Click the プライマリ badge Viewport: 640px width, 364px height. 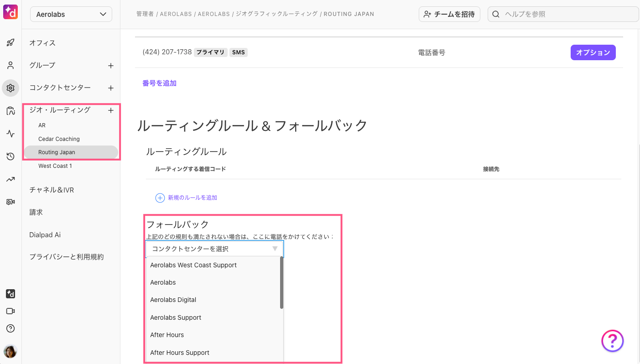[211, 52]
